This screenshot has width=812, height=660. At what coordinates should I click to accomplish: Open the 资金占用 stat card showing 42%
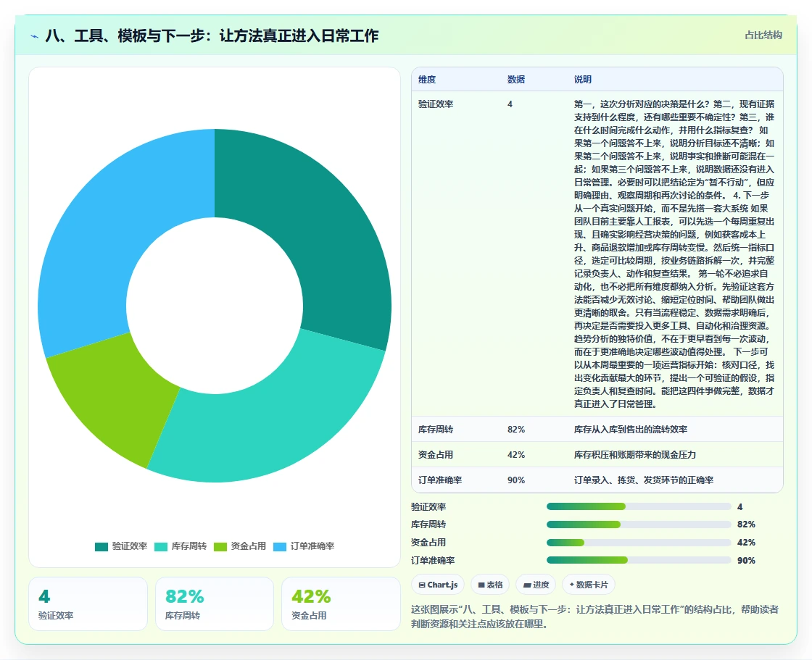click(341, 603)
